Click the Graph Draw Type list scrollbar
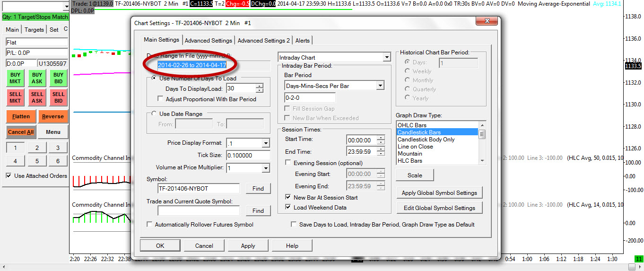Image resolution: width=644 pixels, height=271 pixels. (x=482, y=143)
